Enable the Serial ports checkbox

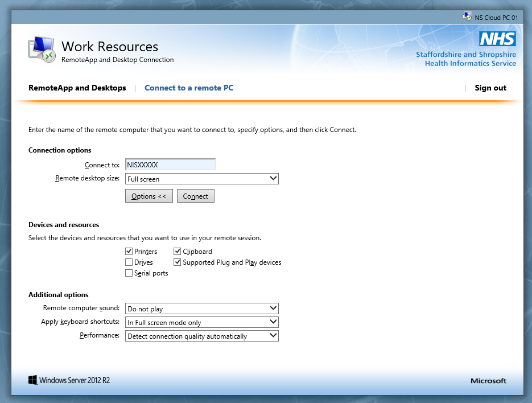[x=129, y=273]
